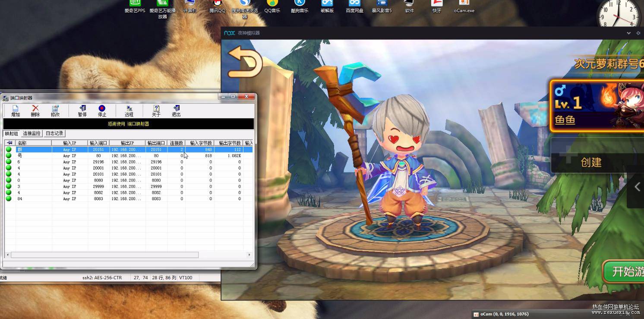Screen dimensions: 644x319
Task: Open the QQ音乐 desktop icon
Action: pos(272,6)
